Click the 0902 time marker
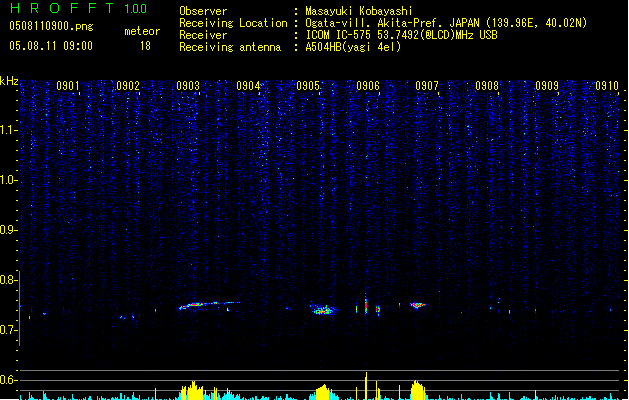 click(128, 86)
